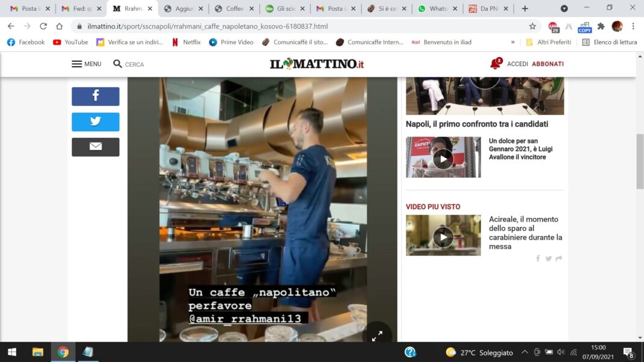The width and height of the screenshot is (644, 362).
Task: Play the Acireale carabiniere video
Action: click(x=443, y=236)
